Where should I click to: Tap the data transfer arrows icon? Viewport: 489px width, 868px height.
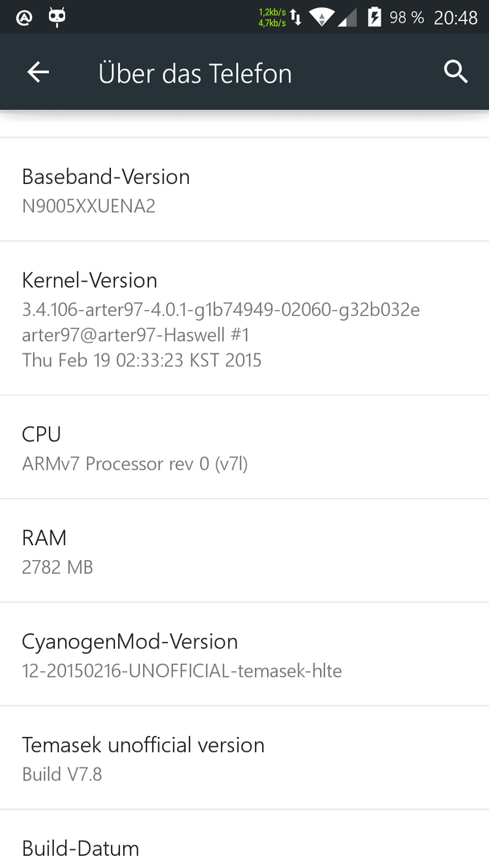(x=296, y=17)
